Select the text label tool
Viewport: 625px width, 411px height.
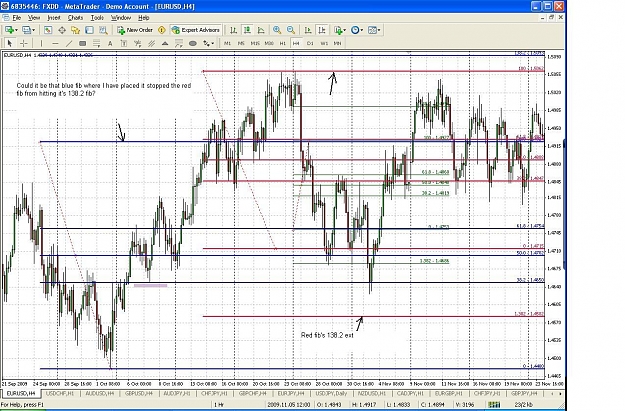[x=124, y=43]
